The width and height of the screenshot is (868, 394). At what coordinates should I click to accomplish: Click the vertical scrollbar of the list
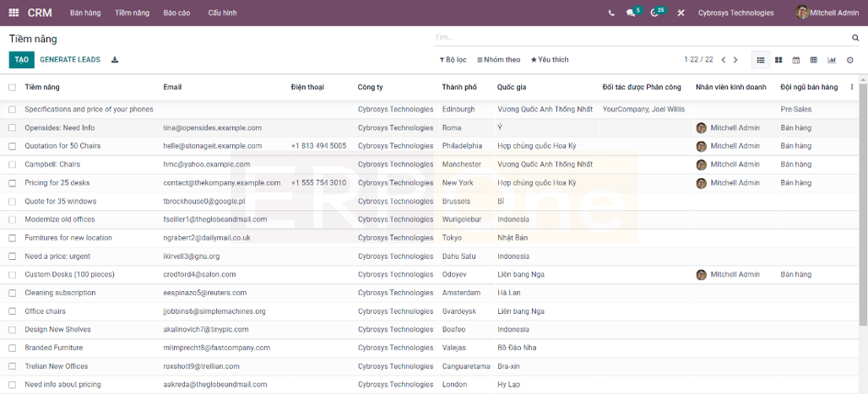[864, 205]
